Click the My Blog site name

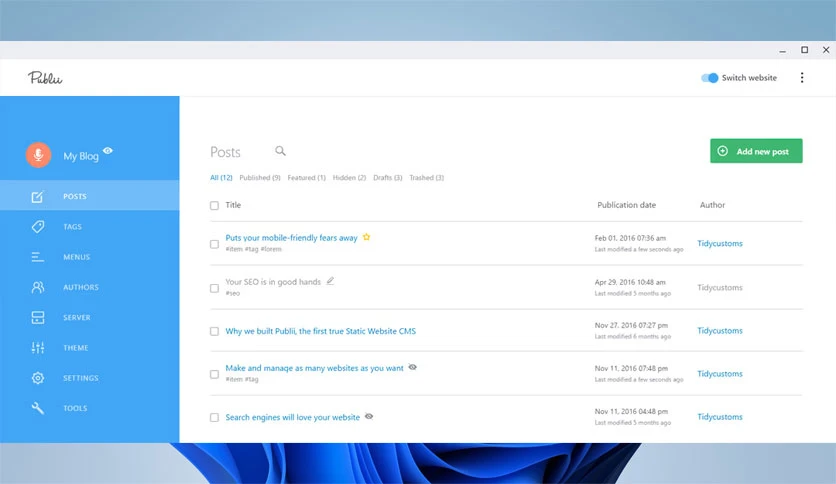[81, 156]
